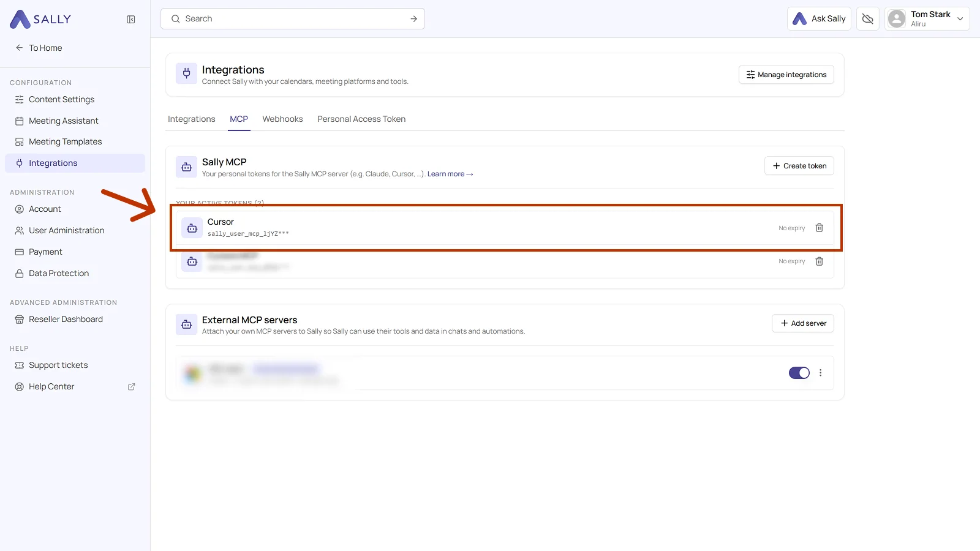Go back To Home

tap(39, 48)
